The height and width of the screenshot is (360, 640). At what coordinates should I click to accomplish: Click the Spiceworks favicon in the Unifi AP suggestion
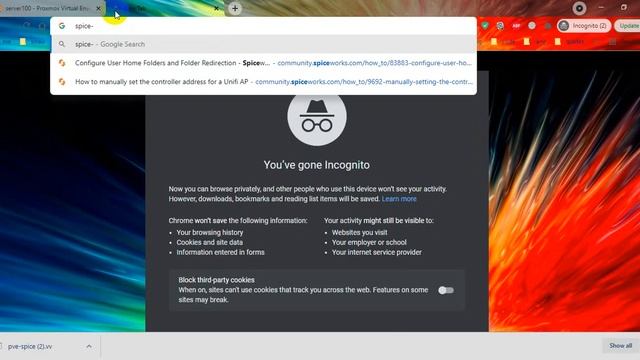pos(62,82)
